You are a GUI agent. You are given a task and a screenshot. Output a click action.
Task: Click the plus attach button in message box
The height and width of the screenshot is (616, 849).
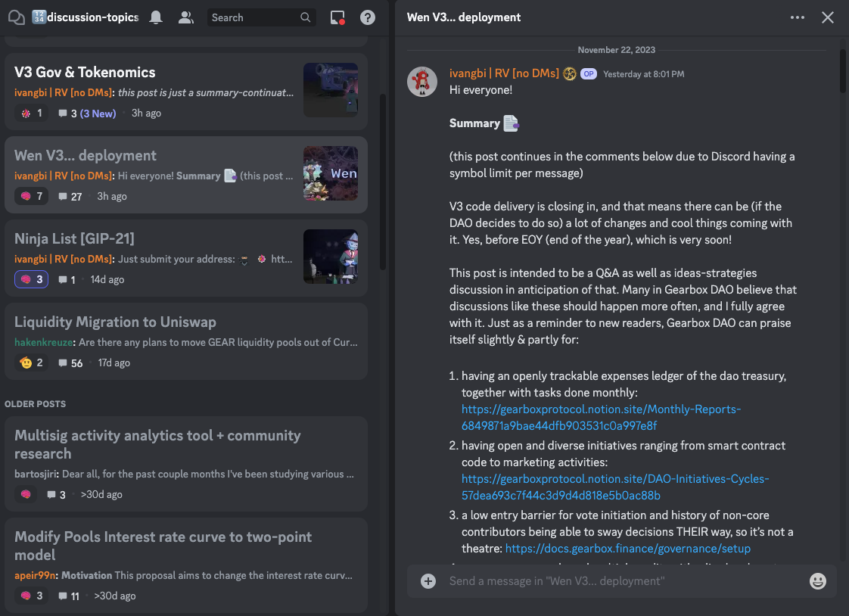click(x=428, y=581)
